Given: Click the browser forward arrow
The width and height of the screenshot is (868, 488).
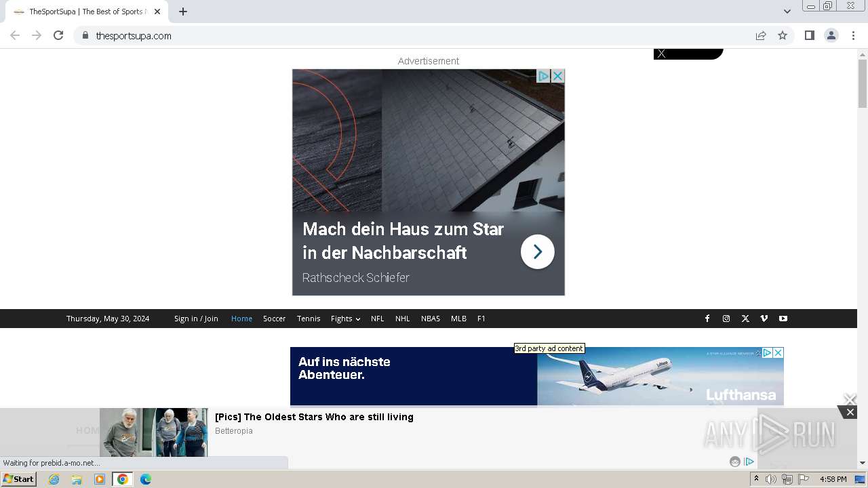Looking at the screenshot, I should point(37,35).
